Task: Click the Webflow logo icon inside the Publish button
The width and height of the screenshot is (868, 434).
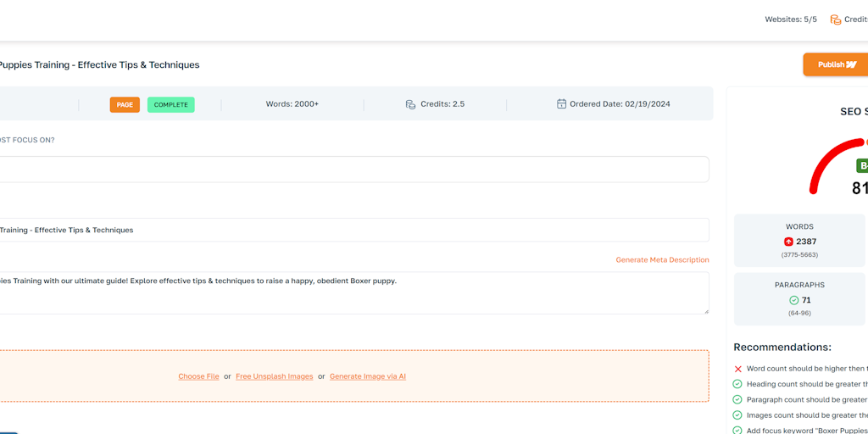Action: click(851, 64)
